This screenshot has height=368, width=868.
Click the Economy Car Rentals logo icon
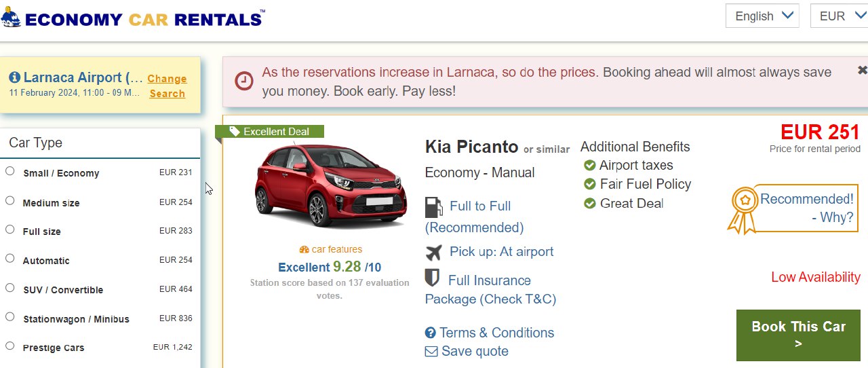[12, 17]
